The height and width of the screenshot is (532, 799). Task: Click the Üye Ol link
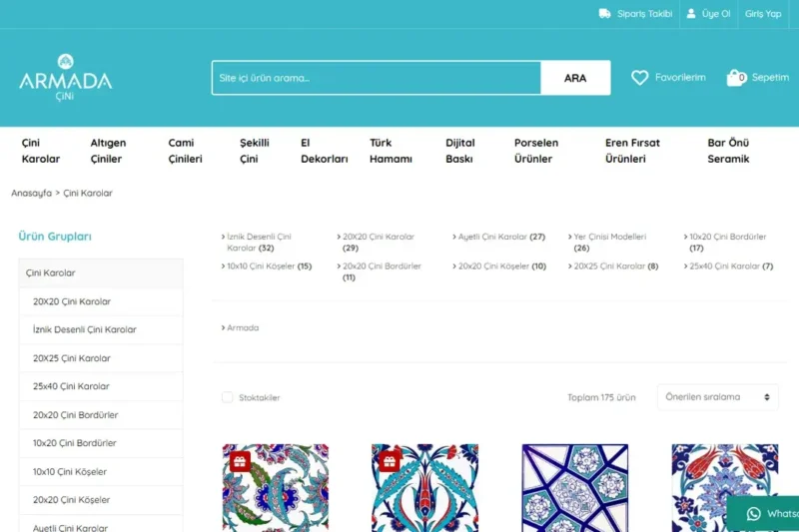[x=716, y=14]
